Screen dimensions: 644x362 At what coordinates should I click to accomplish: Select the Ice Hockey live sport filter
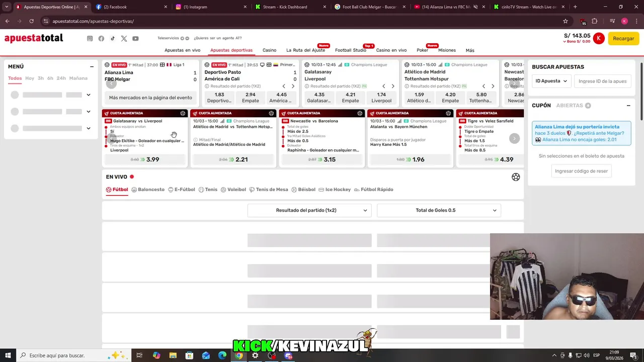[x=335, y=190]
